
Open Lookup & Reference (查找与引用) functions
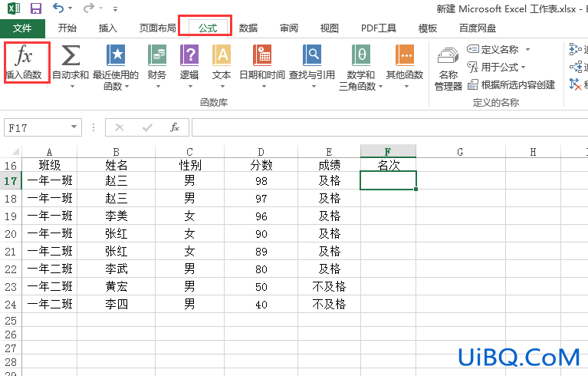(x=312, y=55)
